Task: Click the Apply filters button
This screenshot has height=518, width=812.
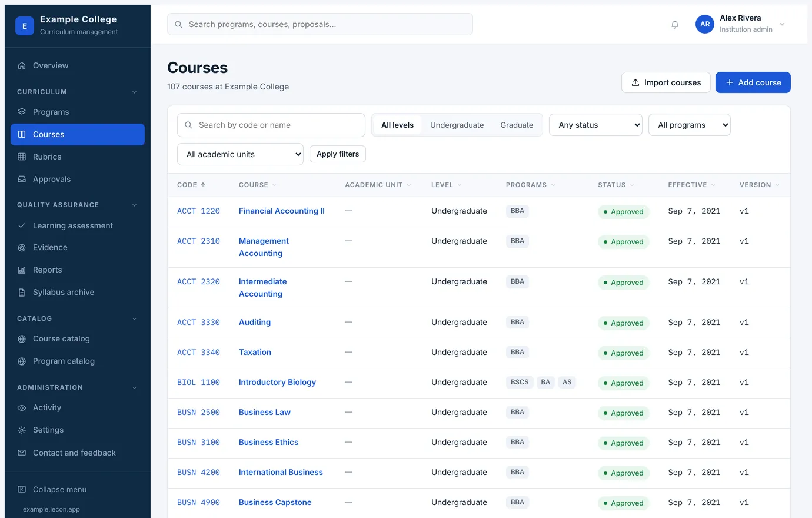Action: [x=338, y=154]
